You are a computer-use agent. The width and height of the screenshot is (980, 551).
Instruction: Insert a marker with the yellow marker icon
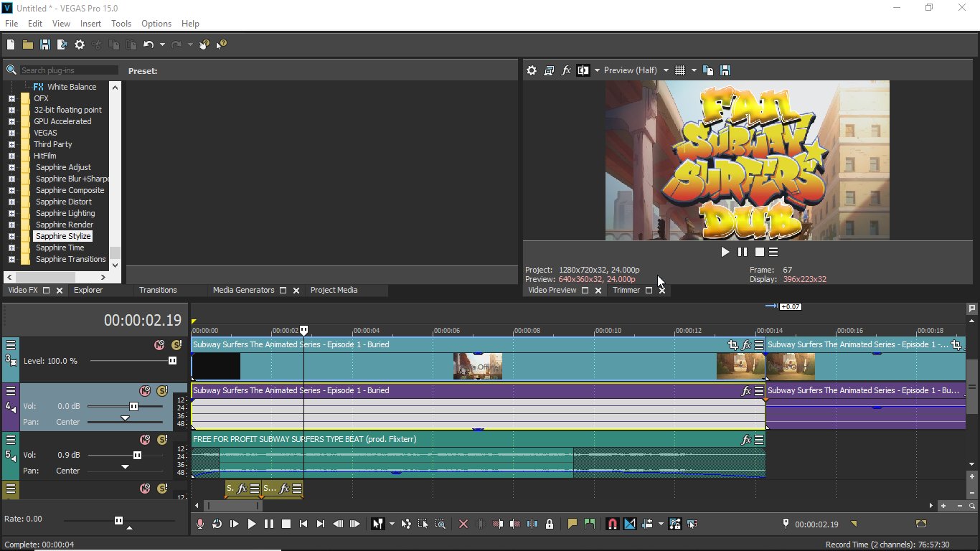click(x=572, y=524)
